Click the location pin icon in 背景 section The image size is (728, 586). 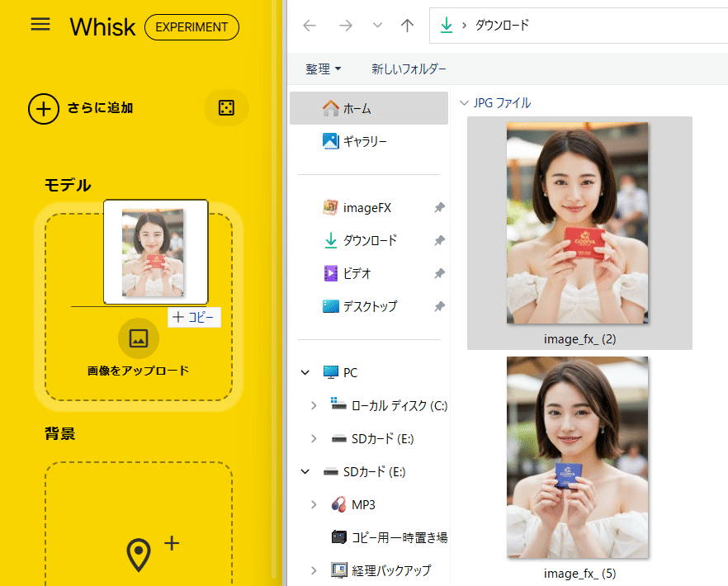pos(138,554)
